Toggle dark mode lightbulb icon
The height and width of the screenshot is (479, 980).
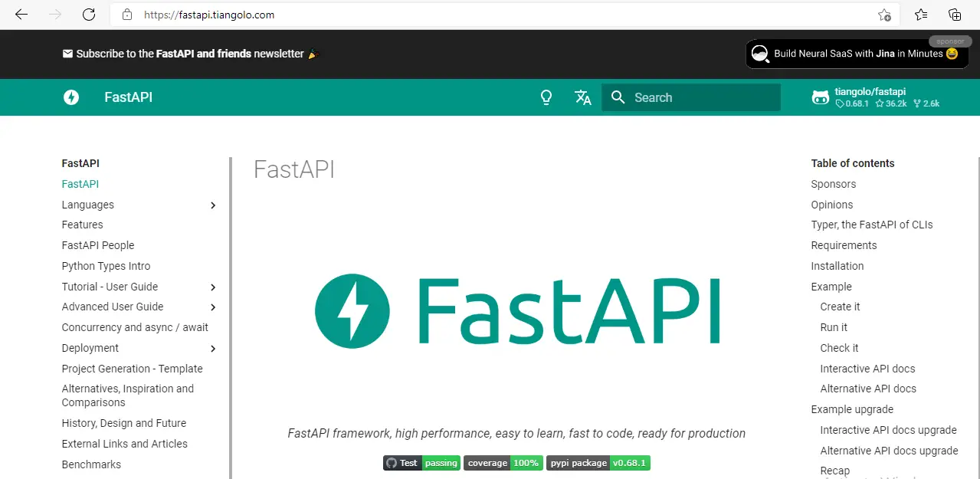(x=546, y=97)
